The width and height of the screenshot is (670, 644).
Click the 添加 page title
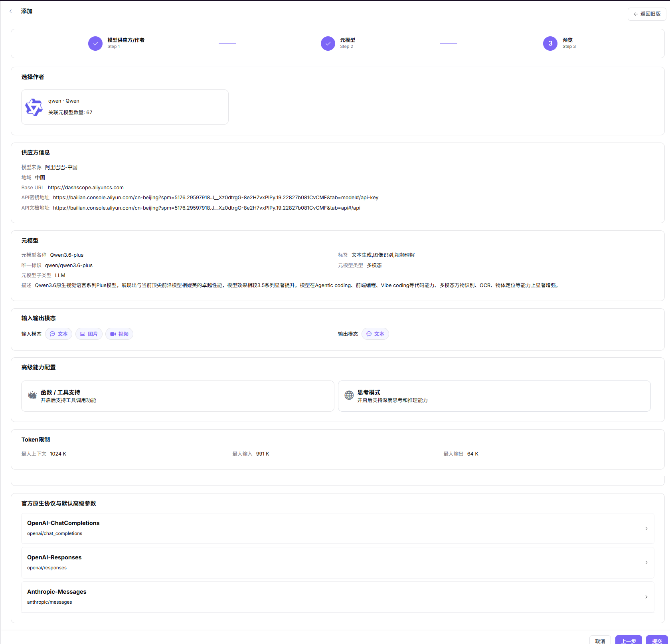pos(27,11)
